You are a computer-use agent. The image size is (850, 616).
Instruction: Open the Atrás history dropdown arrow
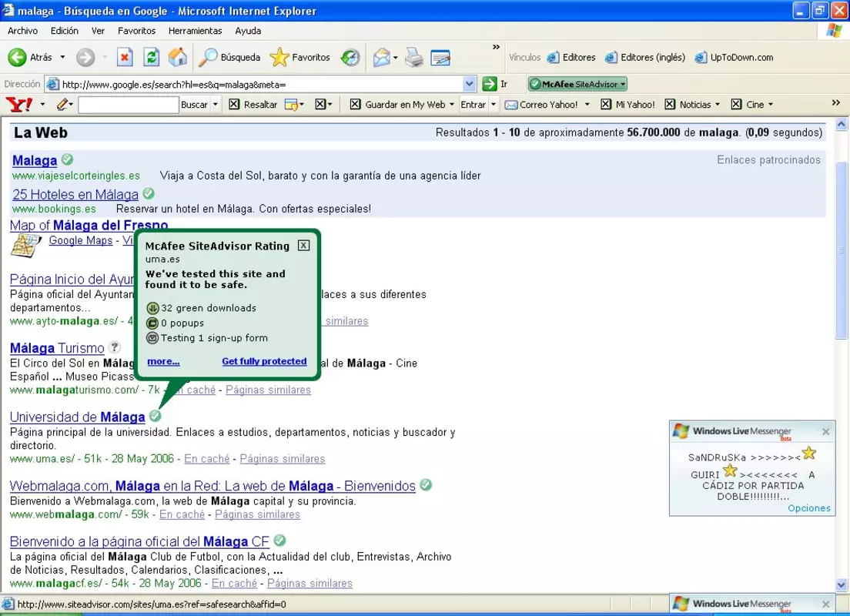62,57
